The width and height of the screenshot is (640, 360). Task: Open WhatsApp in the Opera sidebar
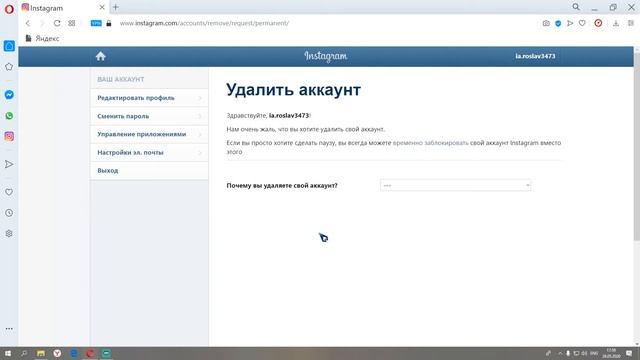click(9, 116)
